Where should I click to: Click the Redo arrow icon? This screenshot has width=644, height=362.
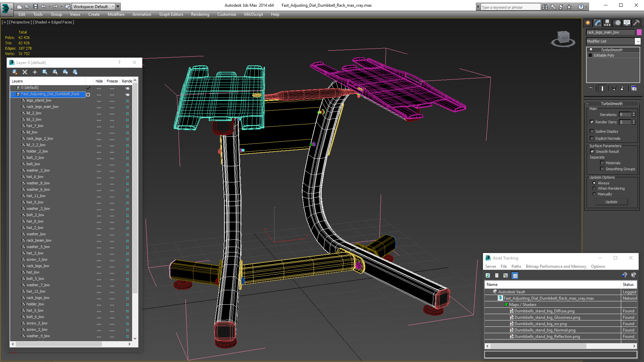pyautogui.click(x=55, y=6)
